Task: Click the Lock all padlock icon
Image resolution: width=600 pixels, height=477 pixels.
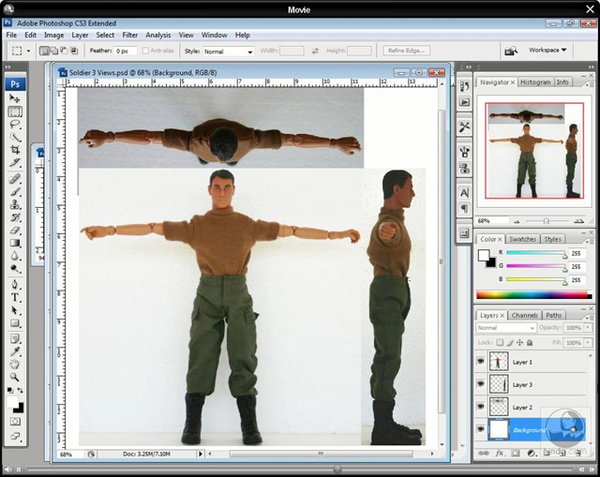Action: (x=530, y=343)
